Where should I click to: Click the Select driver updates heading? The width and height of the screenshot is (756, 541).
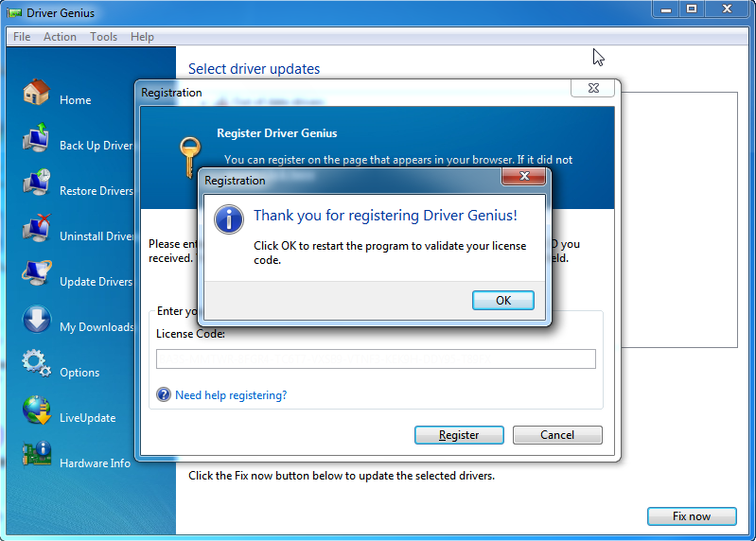tap(255, 69)
